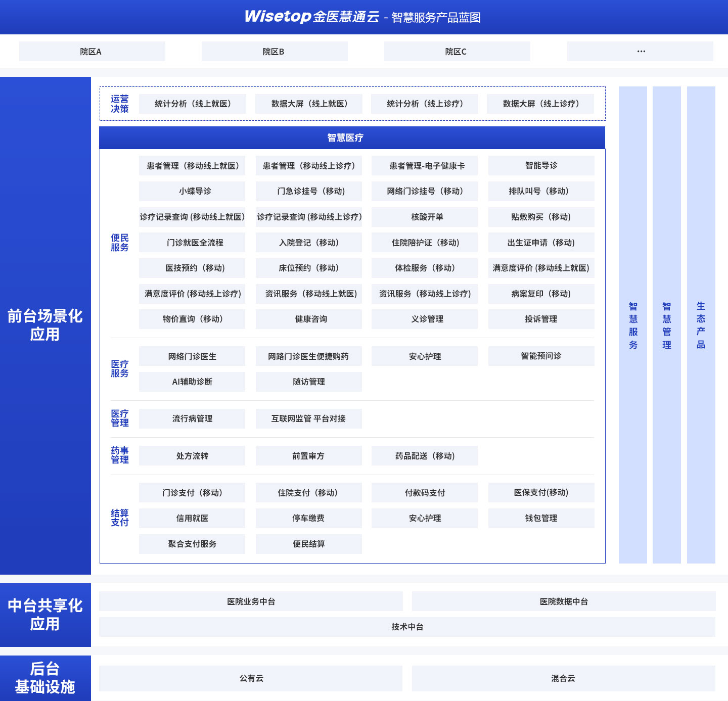
Task: Click the 智能导诊 box
Action: coord(541,166)
